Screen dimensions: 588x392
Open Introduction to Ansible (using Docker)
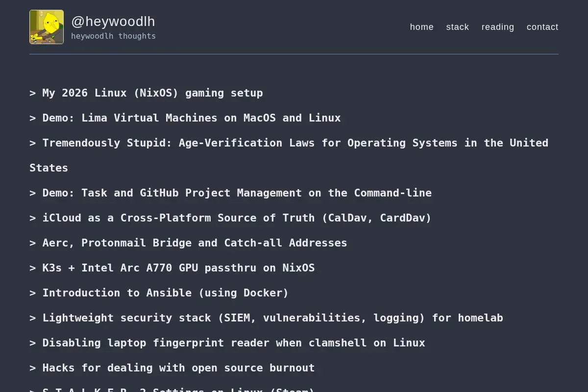tap(165, 293)
